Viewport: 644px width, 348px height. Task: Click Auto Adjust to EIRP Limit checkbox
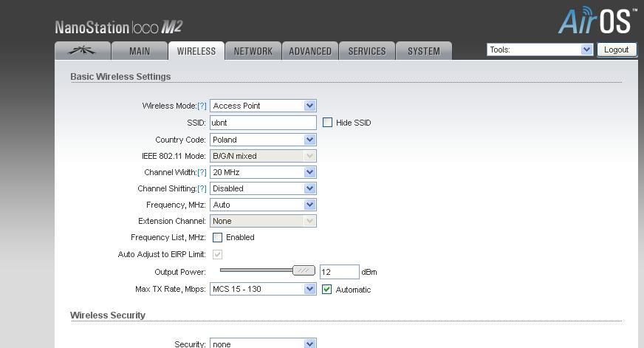[217, 254]
